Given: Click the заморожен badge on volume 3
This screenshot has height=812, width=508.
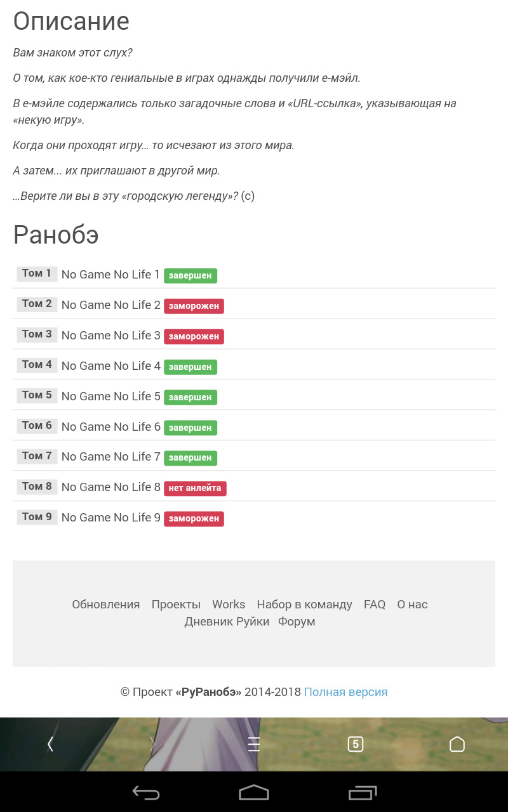Looking at the screenshot, I should [x=194, y=336].
